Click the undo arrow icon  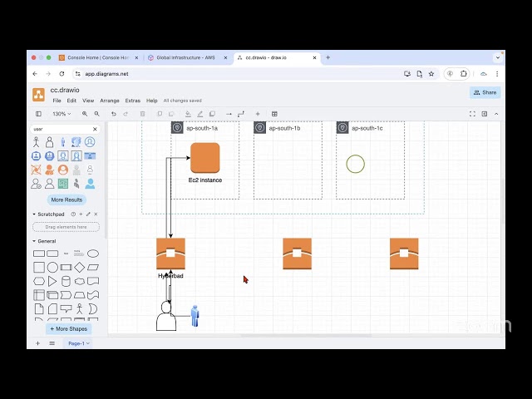[x=114, y=114]
